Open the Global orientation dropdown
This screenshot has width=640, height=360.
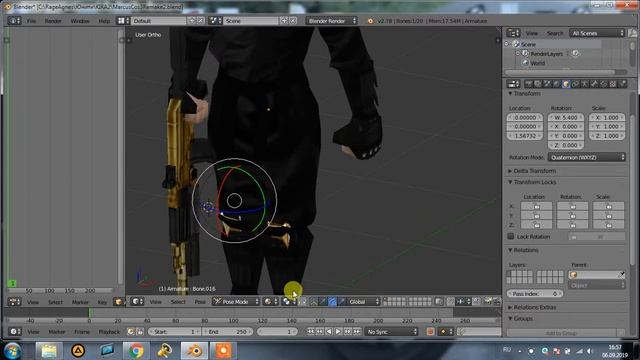[x=364, y=302]
